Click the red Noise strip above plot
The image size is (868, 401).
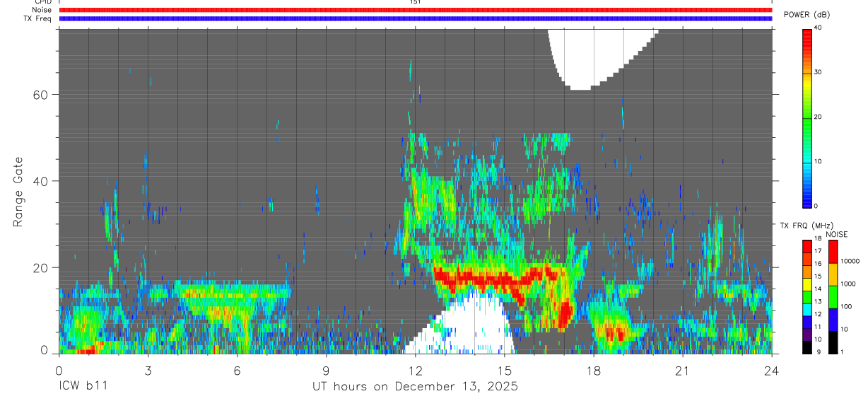(x=416, y=10)
